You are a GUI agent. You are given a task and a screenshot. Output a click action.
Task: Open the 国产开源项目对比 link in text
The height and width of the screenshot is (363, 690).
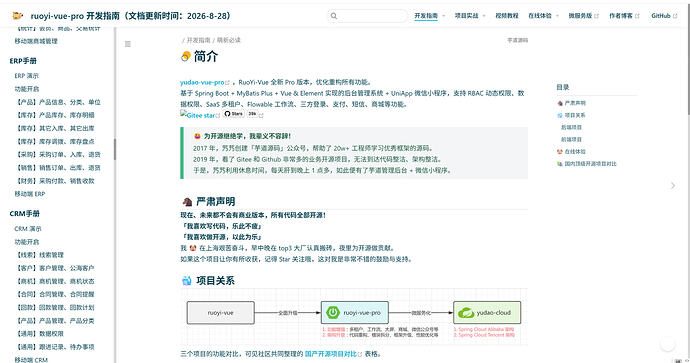point(331,354)
